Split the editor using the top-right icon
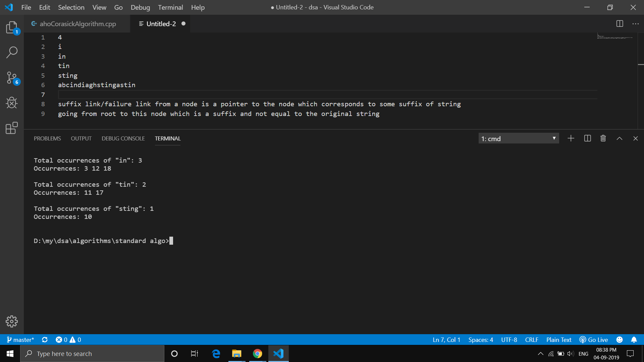 click(x=620, y=23)
